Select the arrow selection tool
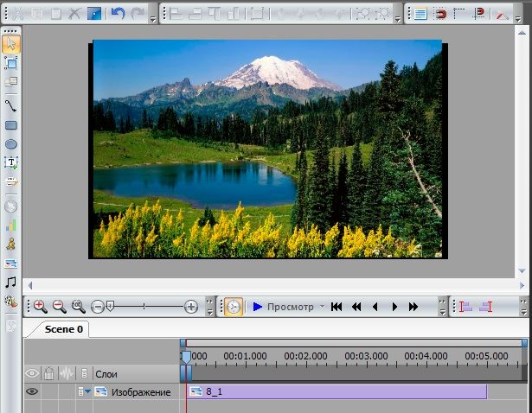This screenshot has width=532, height=413. click(11, 44)
